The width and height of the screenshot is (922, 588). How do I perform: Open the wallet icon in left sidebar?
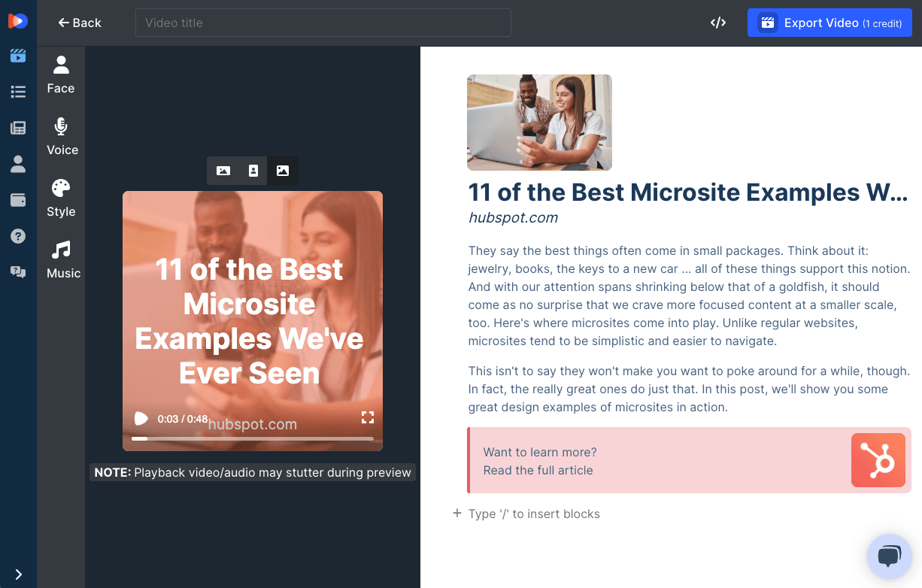click(18, 200)
